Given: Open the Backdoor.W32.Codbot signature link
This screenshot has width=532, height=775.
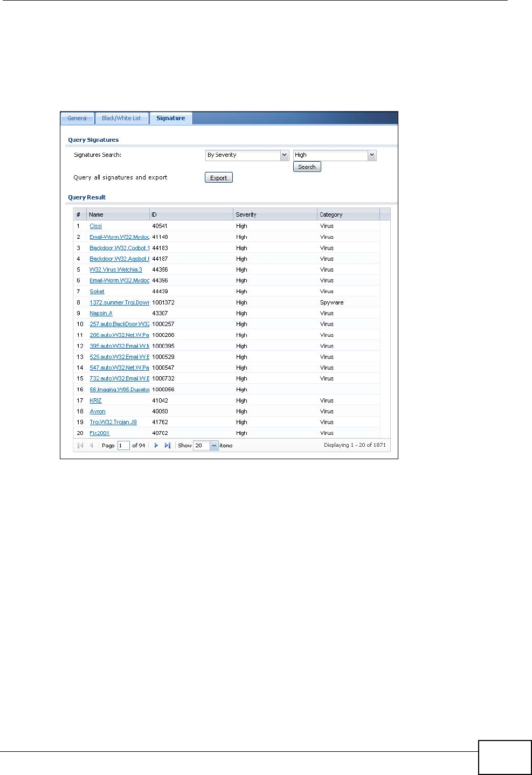Looking at the screenshot, I should (x=119, y=248).
